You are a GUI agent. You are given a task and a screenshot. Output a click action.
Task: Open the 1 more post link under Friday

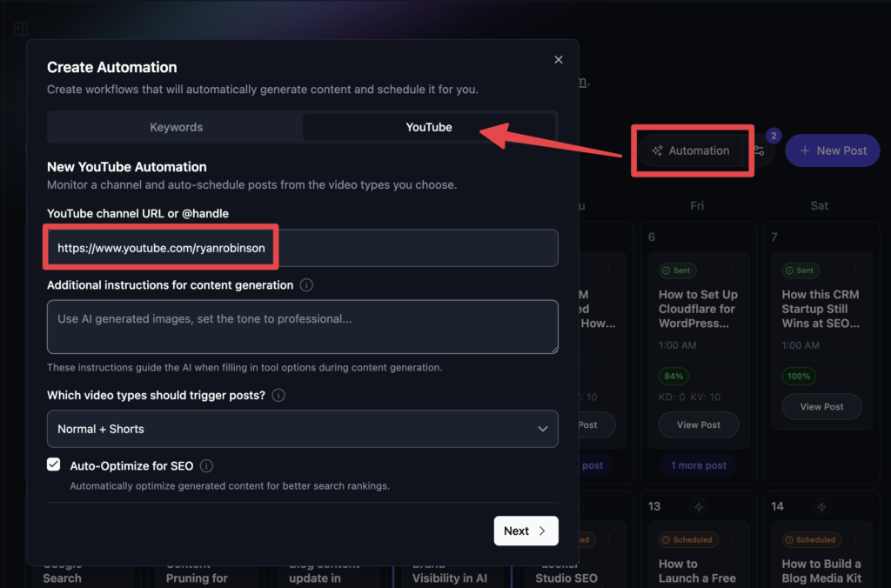coord(698,465)
